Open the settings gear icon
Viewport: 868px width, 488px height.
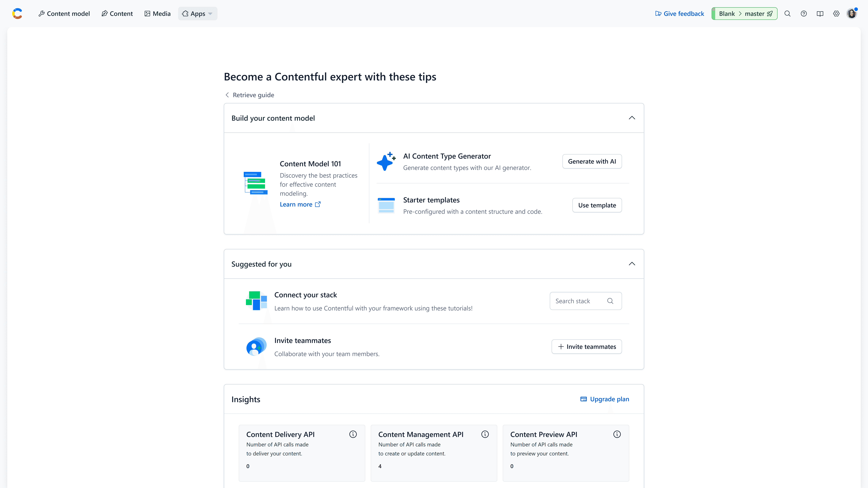pyautogui.click(x=836, y=13)
